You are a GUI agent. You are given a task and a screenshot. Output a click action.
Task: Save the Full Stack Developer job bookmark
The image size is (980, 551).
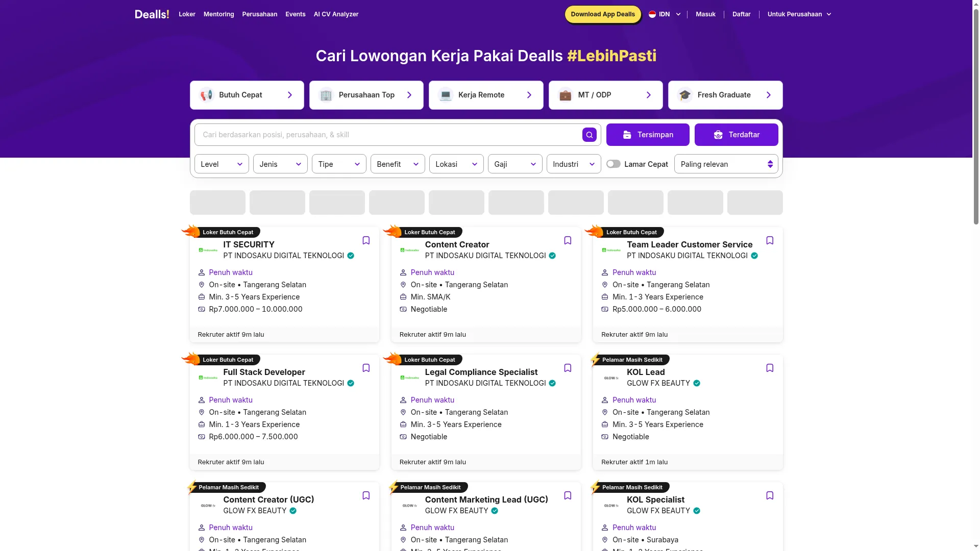pyautogui.click(x=366, y=368)
